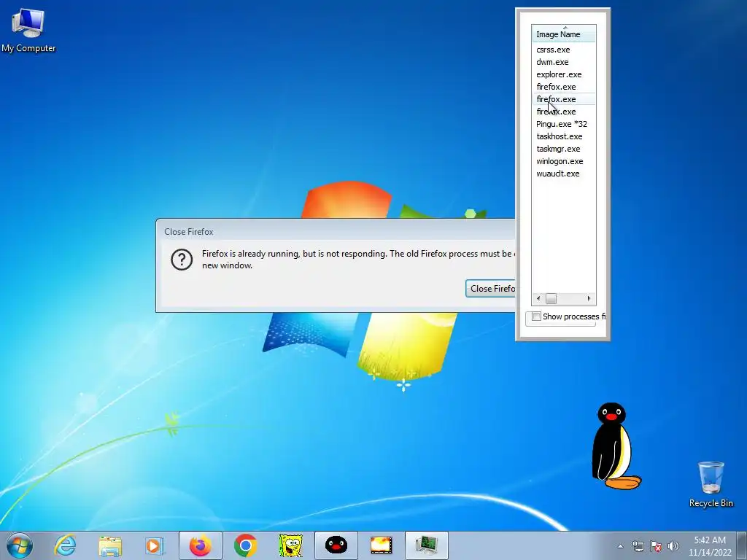The image size is (747, 560).
Task: Click the question mark dialog icon
Action: (x=182, y=260)
